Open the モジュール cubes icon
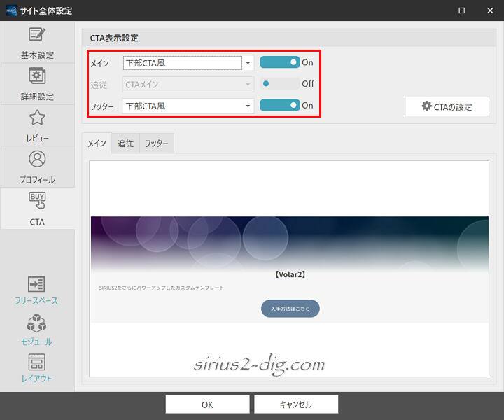 [36, 331]
